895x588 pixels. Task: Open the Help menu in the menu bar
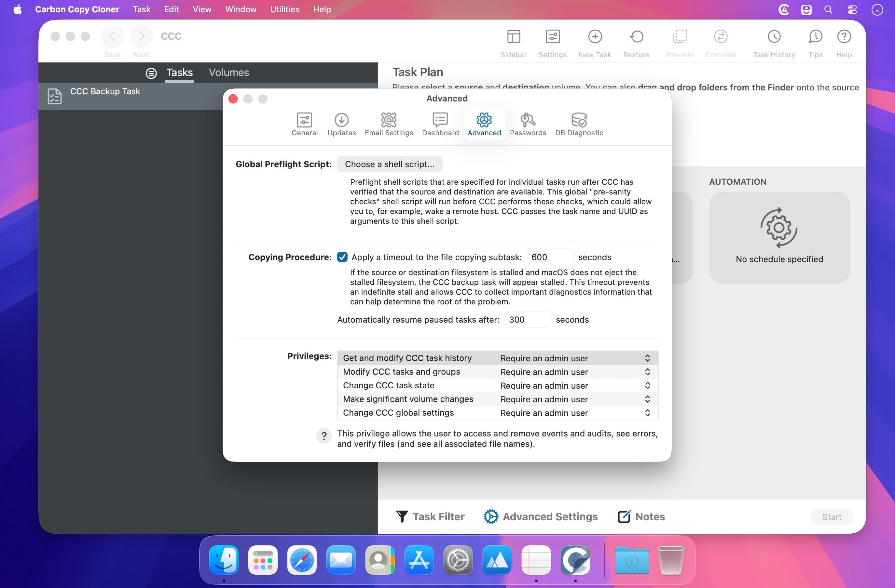coord(322,9)
